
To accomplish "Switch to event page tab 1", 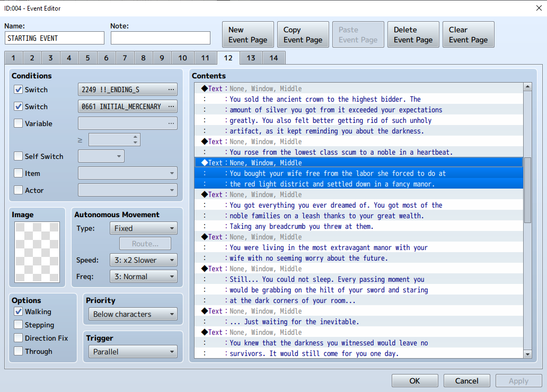I will point(14,58).
